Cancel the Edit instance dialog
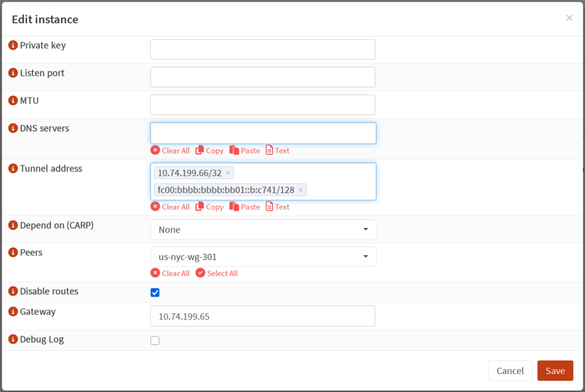This screenshot has height=392, width=585. tap(510, 371)
